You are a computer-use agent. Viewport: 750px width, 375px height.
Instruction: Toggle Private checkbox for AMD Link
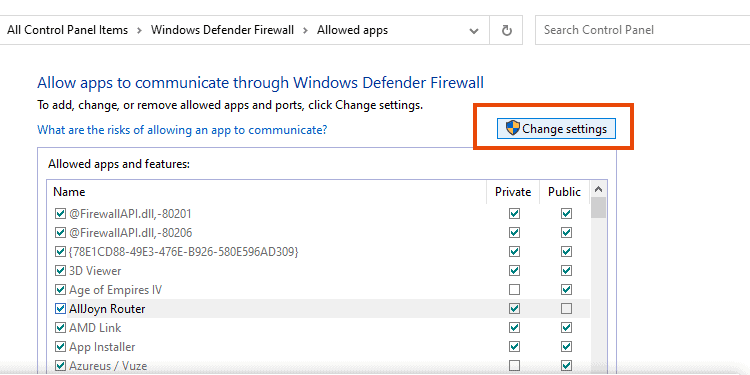click(514, 328)
